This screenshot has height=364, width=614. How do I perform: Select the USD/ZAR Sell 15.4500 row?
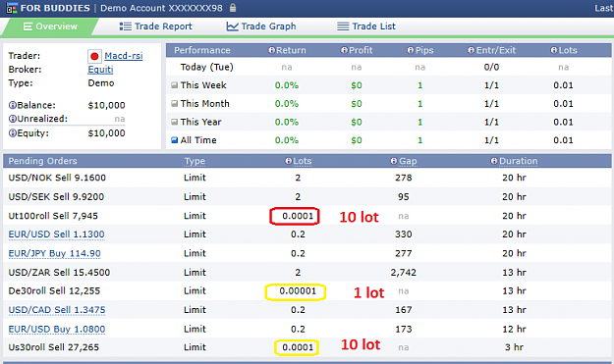(307, 272)
